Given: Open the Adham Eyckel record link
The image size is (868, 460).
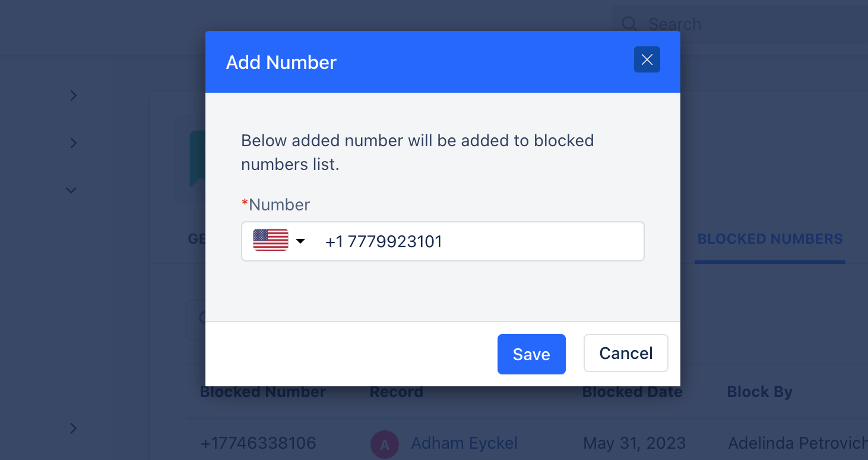Looking at the screenshot, I should [x=464, y=443].
